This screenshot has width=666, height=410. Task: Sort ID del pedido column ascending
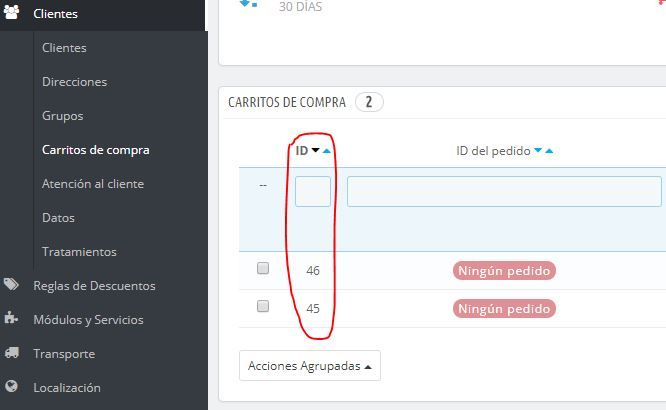pos(549,150)
